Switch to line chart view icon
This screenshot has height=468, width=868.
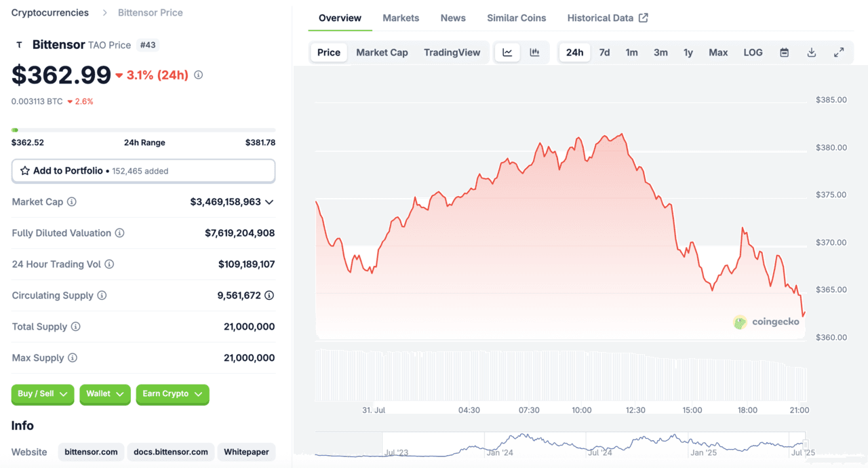(507, 52)
